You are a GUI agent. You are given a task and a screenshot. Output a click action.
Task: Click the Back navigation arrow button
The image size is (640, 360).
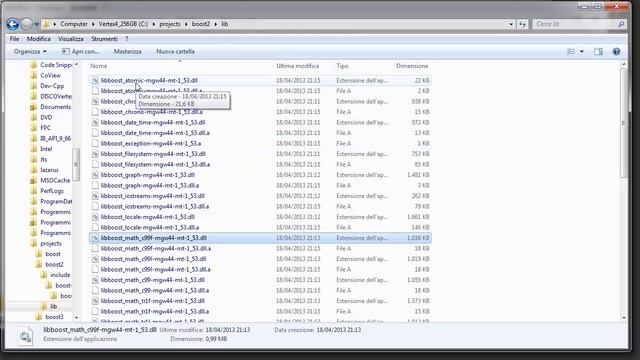click(13, 24)
